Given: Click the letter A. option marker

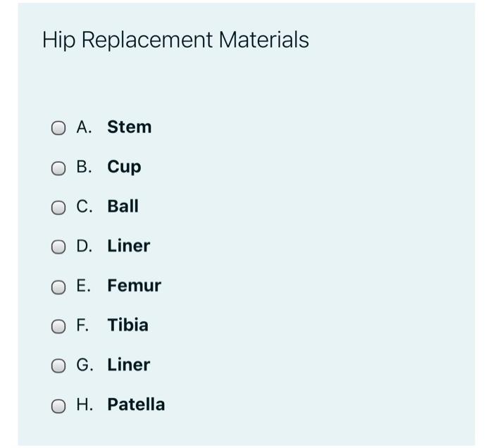Looking at the screenshot, I should 85,127.
